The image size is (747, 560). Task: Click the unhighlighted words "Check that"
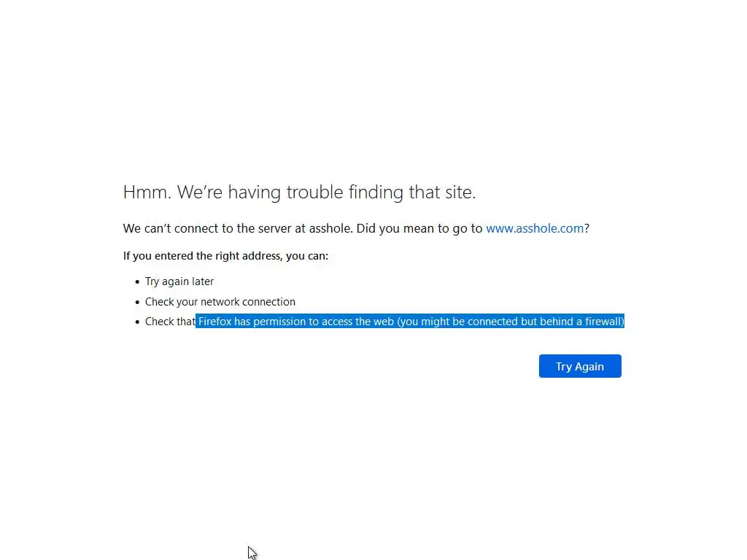click(x=170, y=322)
